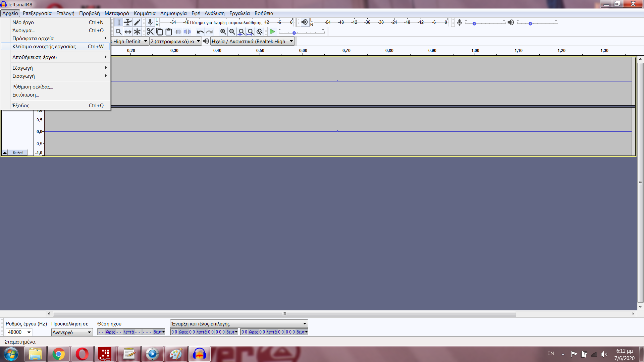This screenshot has width=644, height=362.
Task: Click the Cut scissors icon
Action: click(x=150, y=32)
